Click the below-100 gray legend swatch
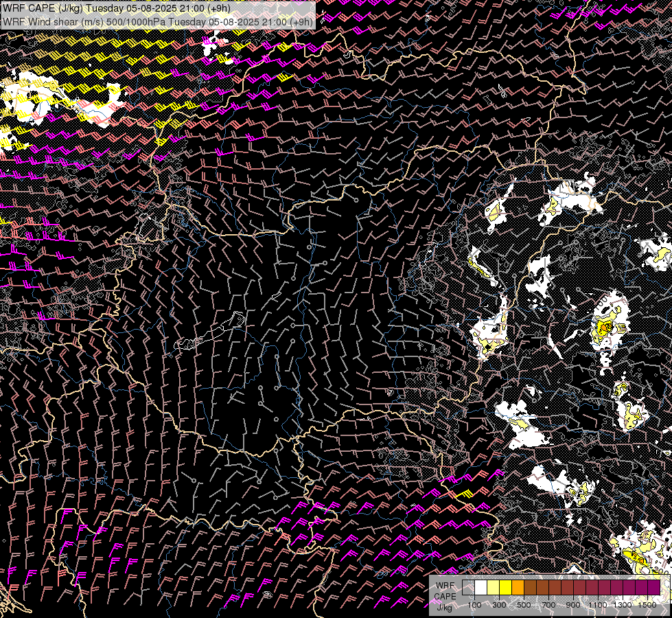Viewport: 672px width, 618px height. [468, 588]
